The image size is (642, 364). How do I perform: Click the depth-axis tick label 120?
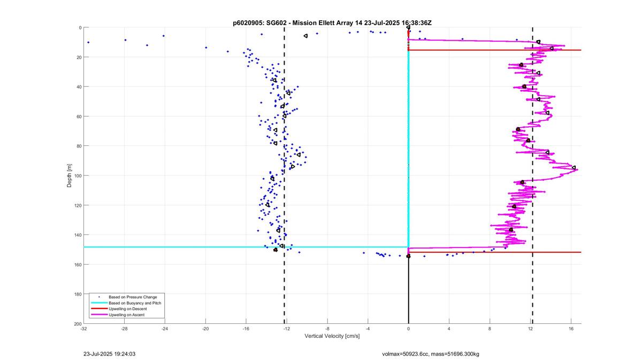pyautogui.click(x=78, y=205)
